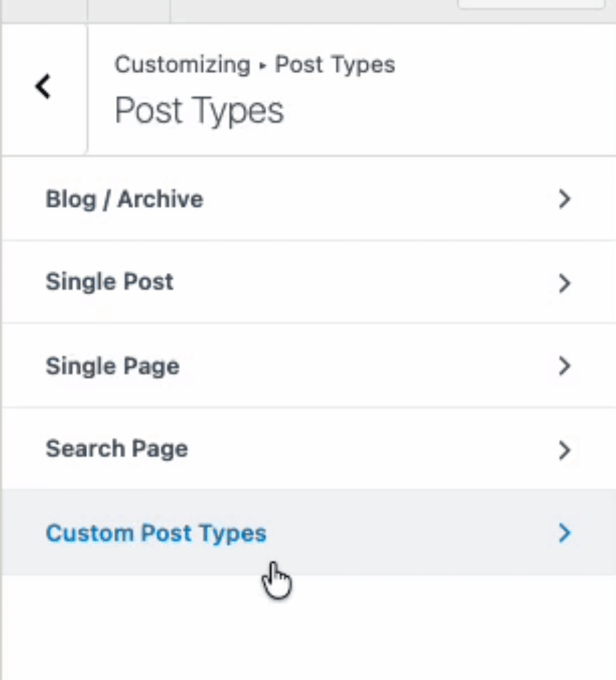Open the Custom Post Types label
Image resolution: width=616 pixels, height=680 pixels.
click(x=156, y=533)
